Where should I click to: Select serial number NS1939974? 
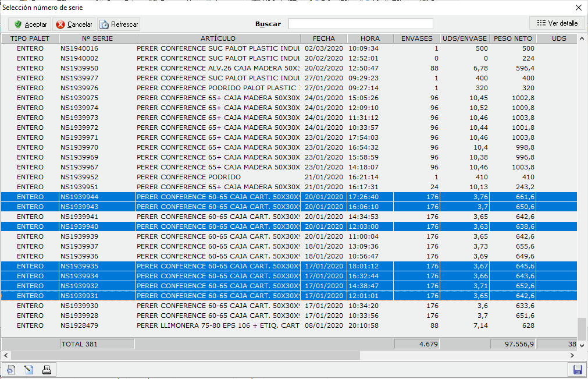[x=79, y=108]
